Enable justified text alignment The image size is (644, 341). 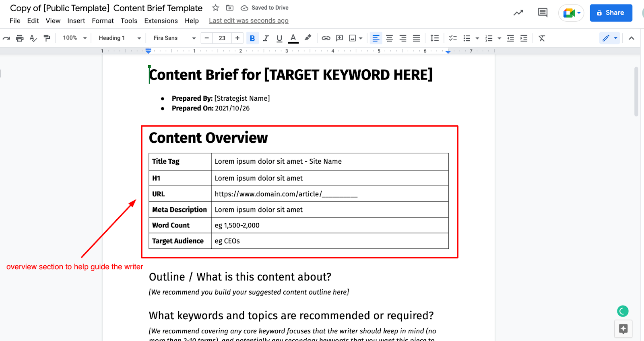(417, 38)
